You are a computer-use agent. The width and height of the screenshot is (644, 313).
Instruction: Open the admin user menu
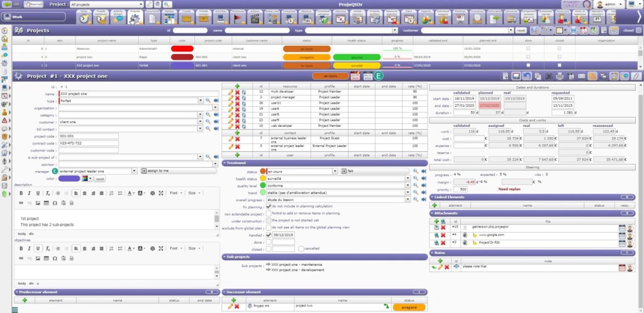[609, 4]
